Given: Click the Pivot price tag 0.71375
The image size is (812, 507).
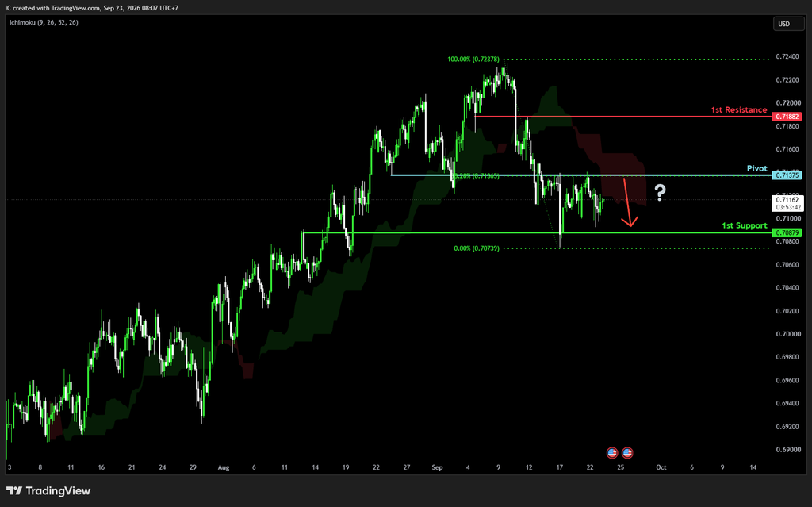Looking at the screenshot, I should coord(787,175).
